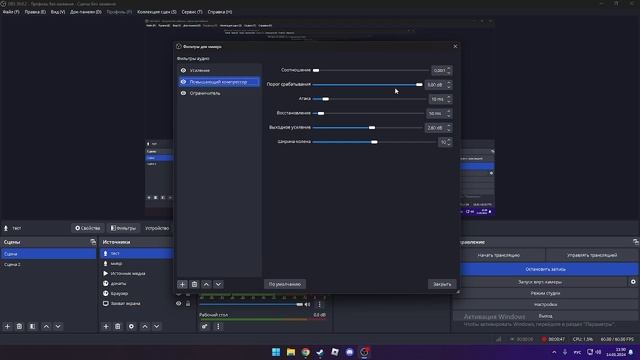Open the Файл menu
Image resolution: width=640 pixels, height=360 pixels.
[x=11, y=12]
